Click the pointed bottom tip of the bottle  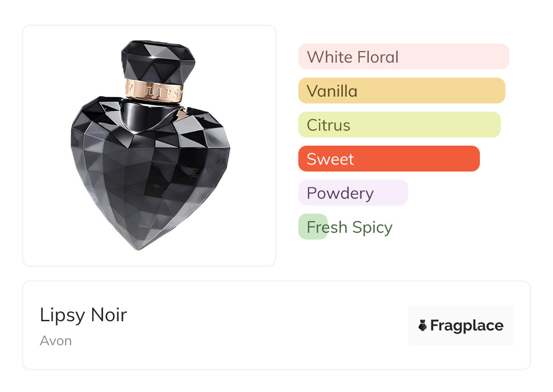coord(139,248)
